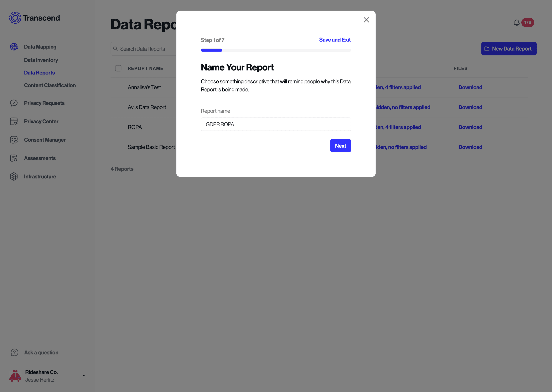Check the checkbox next to Sample Basic Report
Screen dimensions: 552x392
pos(118,147)
